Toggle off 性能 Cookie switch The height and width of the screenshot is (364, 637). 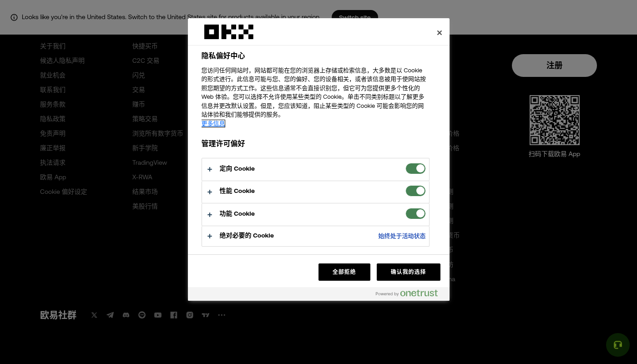coord(415,191)
